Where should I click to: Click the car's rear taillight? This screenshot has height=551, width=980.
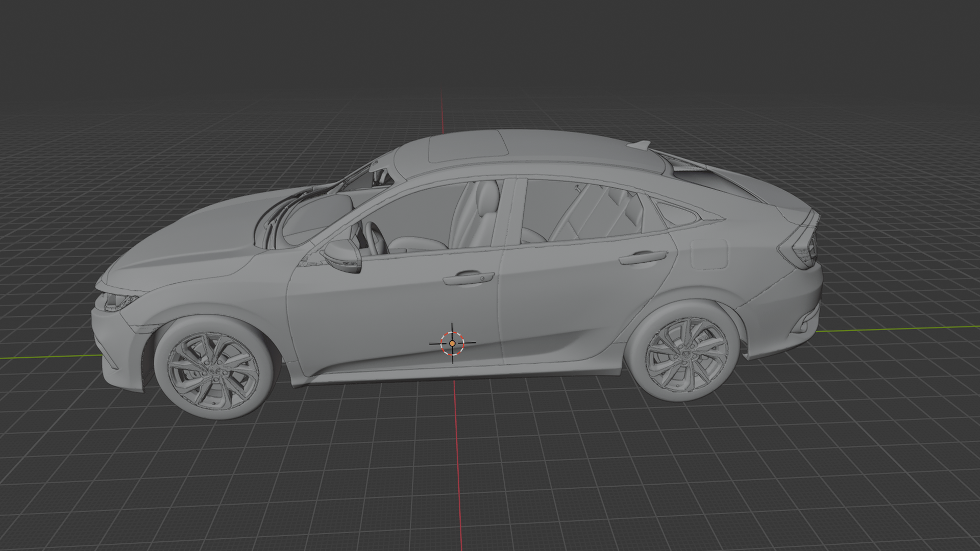tap(800, 242)
